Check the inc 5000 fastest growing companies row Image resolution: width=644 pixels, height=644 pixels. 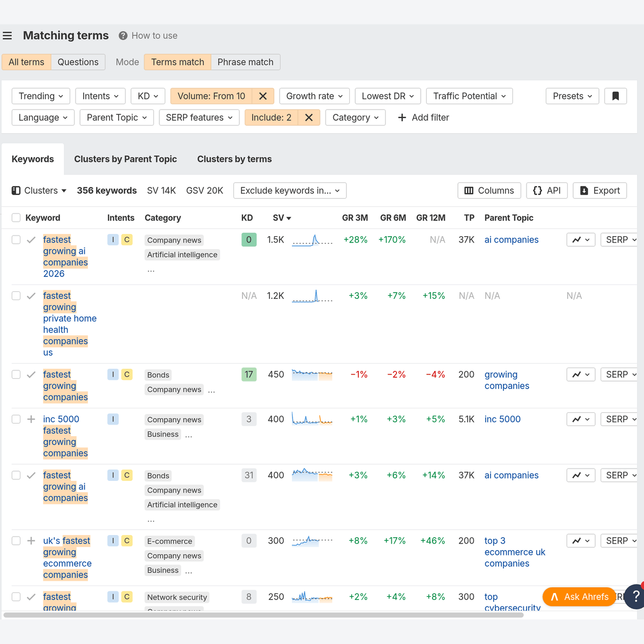coord(16,419)
